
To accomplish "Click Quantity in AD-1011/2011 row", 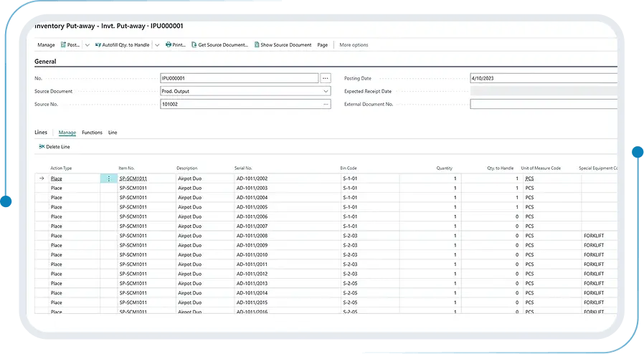I will [455, 264].
